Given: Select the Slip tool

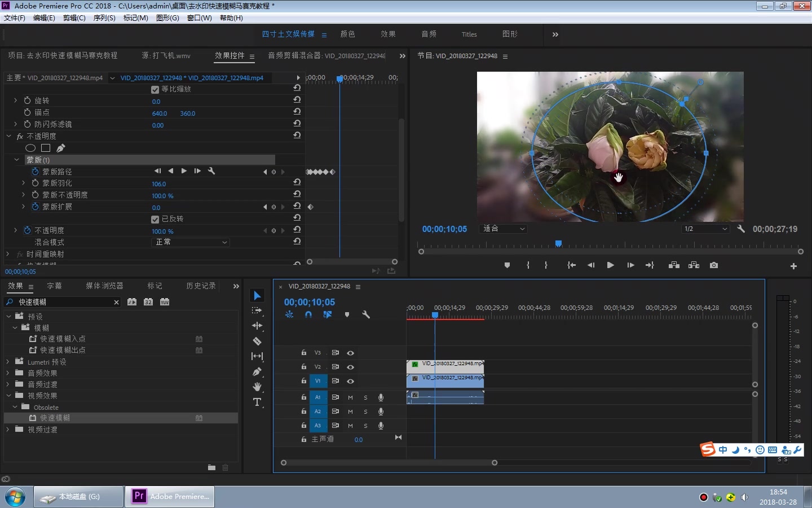Looking at the screenshot, I should [x=257, y=356].
